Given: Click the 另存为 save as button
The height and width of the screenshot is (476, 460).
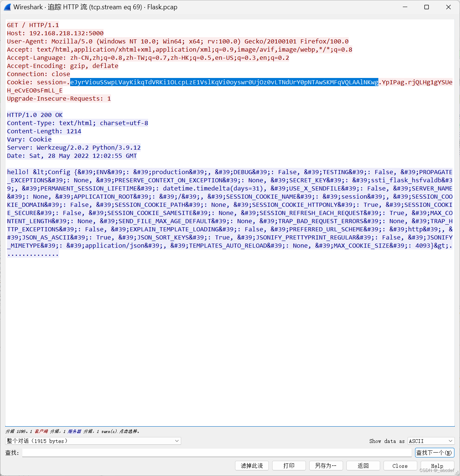Looking at the screenshot, I should click(x=326, y=466).
